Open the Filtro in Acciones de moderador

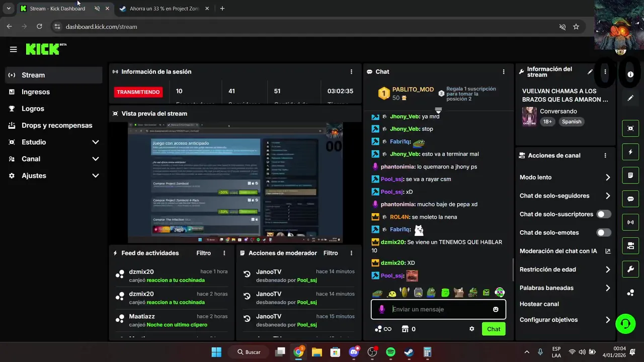pyautogui.click(x=331, y=253)
